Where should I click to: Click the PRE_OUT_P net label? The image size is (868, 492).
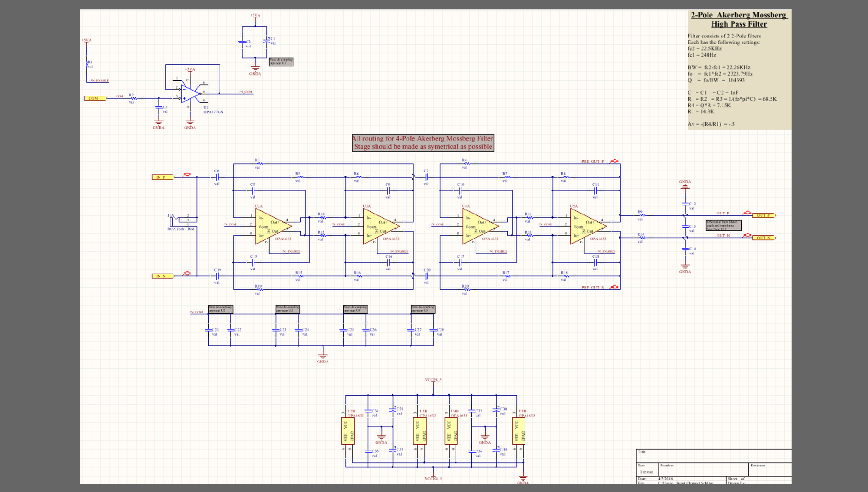[x=593, y=161]
